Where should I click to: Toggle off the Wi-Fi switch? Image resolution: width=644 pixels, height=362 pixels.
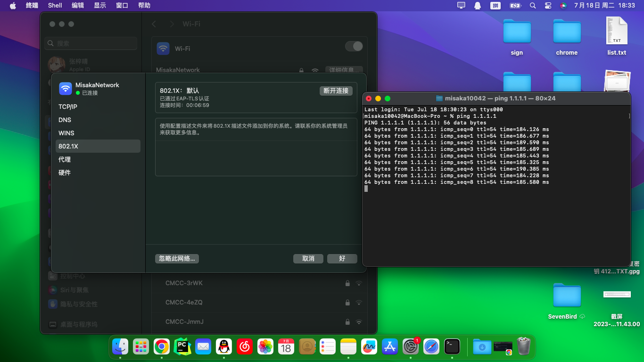click(354, 46)
